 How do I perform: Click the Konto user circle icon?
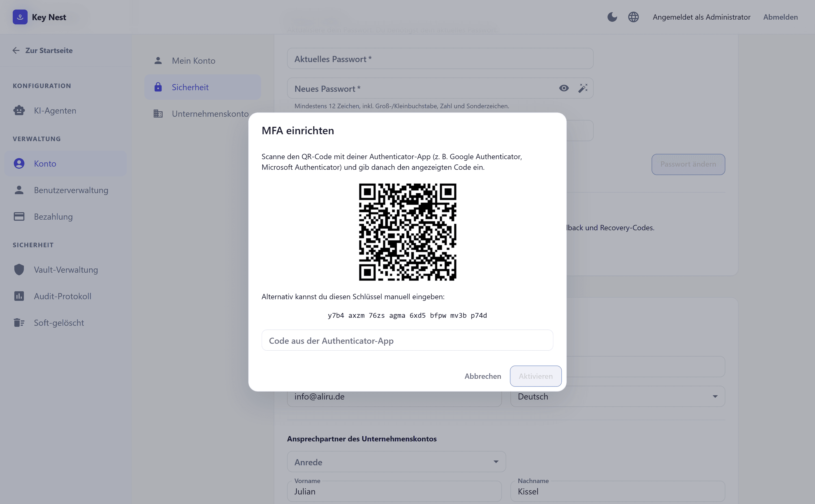tap(19, 163)
